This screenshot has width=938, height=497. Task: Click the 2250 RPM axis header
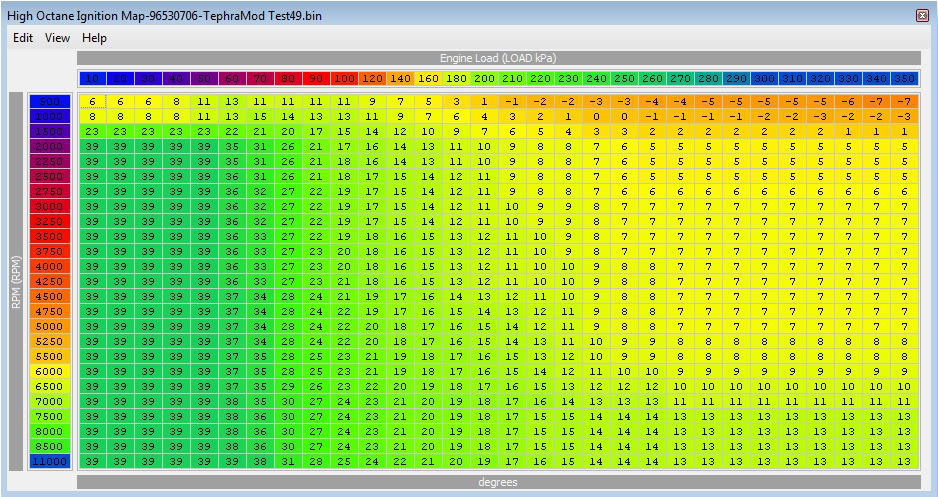(50, 161)
